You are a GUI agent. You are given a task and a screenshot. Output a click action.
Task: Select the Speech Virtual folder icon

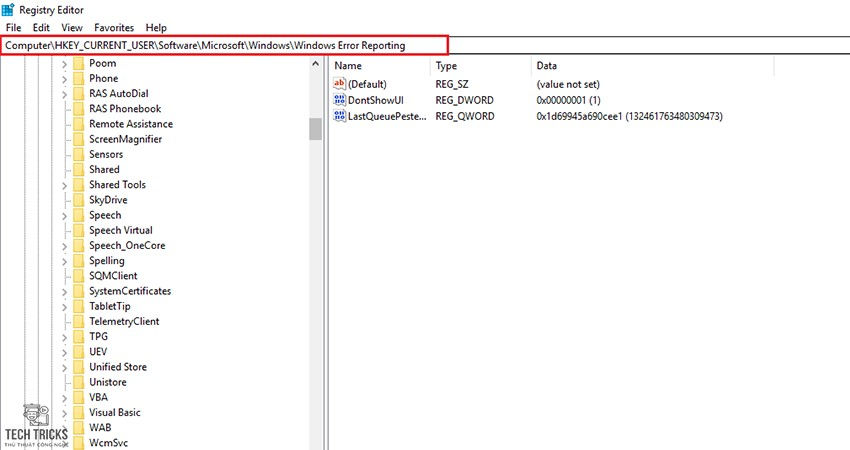[79, 230]
